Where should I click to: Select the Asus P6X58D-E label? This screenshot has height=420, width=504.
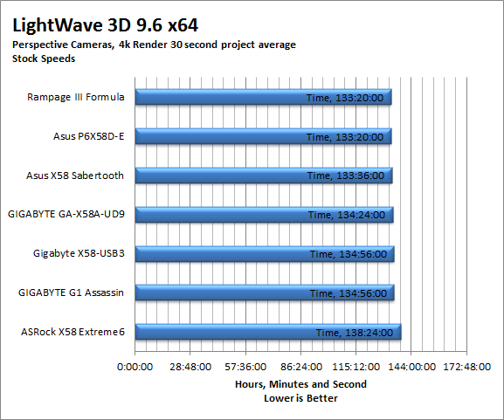tap(89, 136)
